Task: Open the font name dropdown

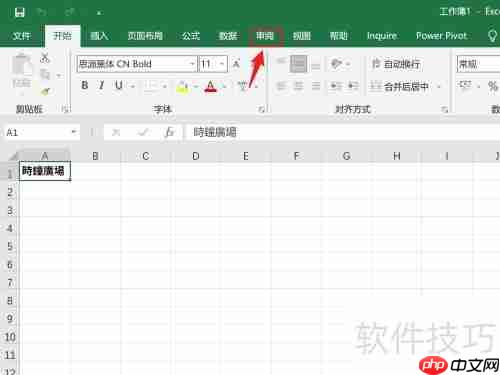Action: [x=192, y=64]
